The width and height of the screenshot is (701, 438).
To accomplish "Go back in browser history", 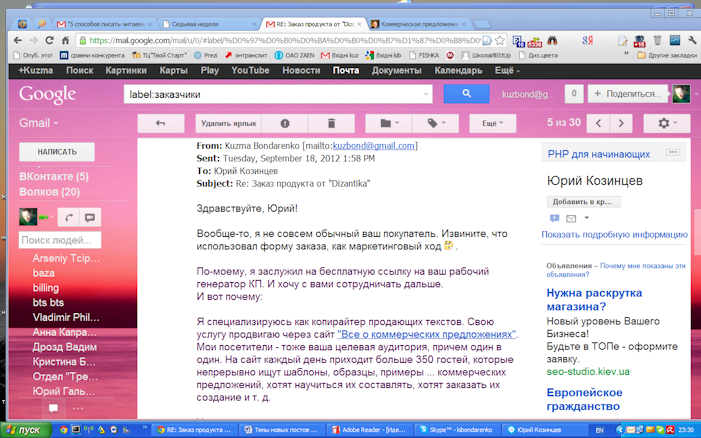I will click(18, 40).
